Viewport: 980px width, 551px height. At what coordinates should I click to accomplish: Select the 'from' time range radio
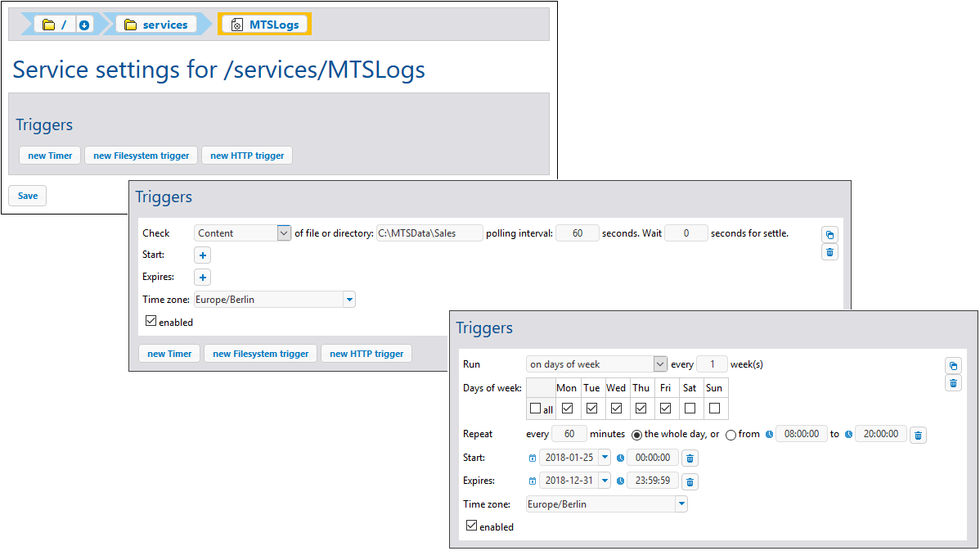coord(731,435)
